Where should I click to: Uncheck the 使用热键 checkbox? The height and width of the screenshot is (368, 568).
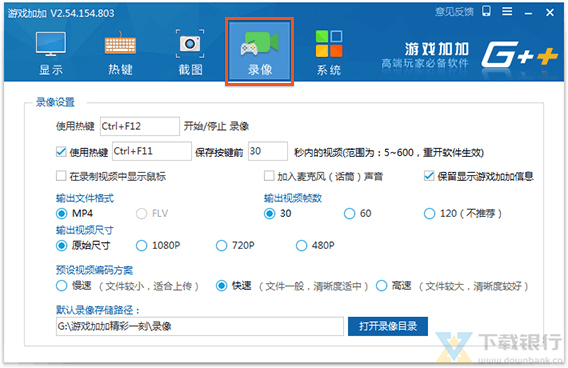(61, 151)
